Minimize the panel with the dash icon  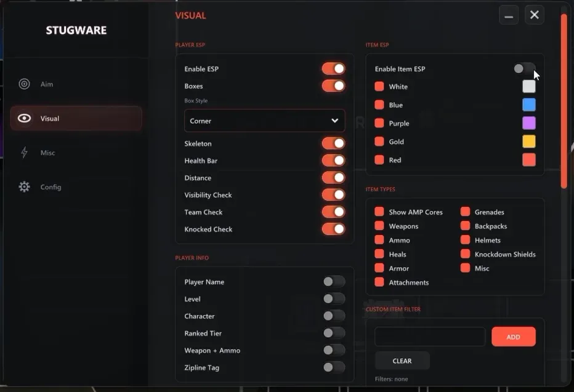(509, 15)
